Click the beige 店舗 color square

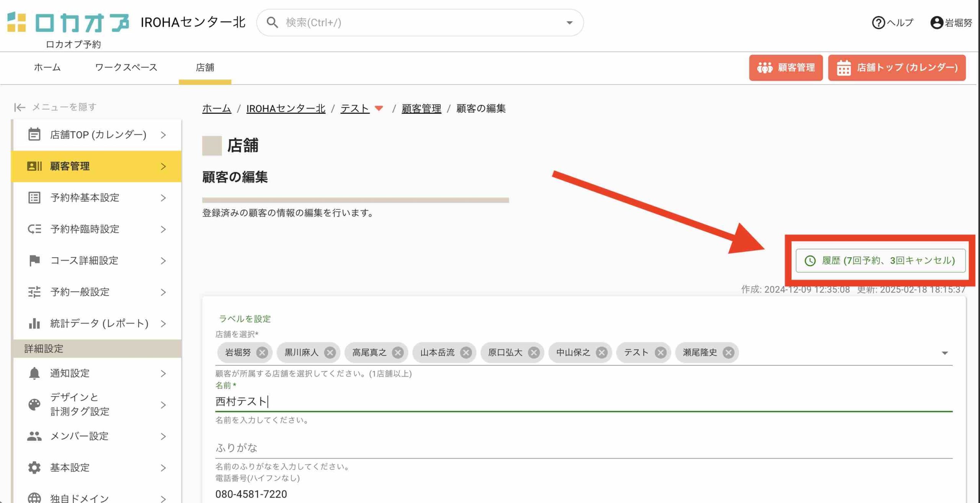212,146
